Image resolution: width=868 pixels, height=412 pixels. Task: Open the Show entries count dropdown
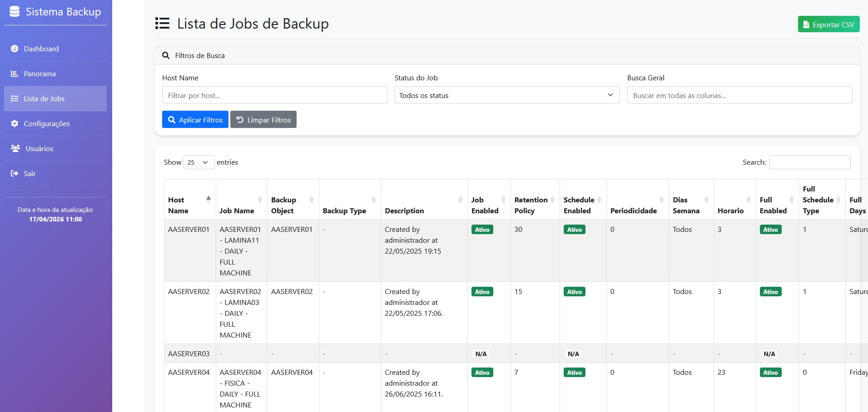[199, 162]
